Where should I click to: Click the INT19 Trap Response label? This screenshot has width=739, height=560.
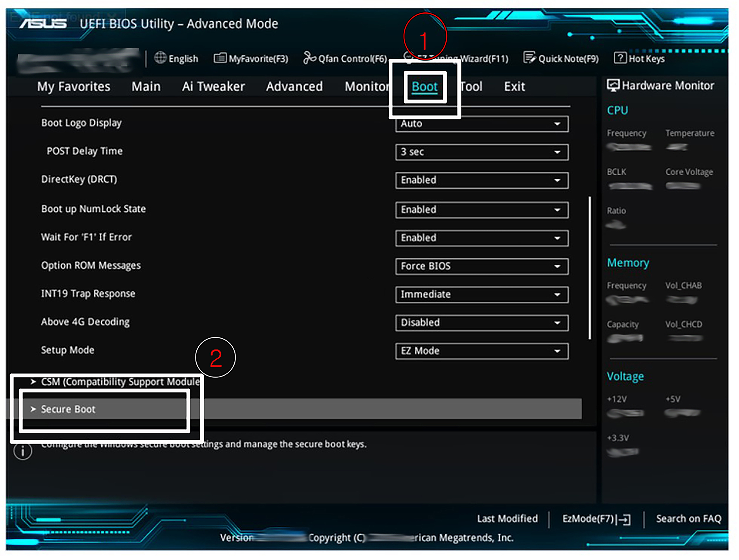click(88, 293)
